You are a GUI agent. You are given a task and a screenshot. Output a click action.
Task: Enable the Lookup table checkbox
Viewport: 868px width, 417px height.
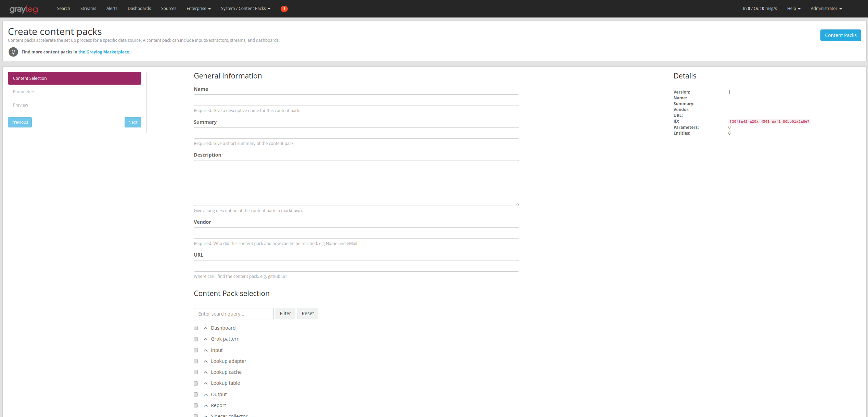point(196,383)
